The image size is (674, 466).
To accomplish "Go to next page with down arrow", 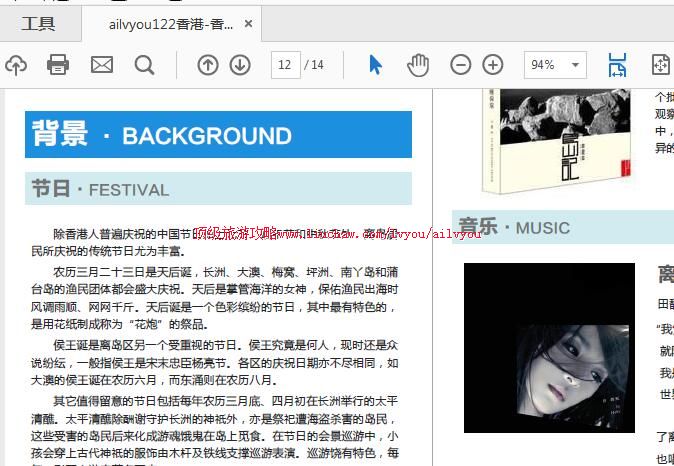I will 240,65.
